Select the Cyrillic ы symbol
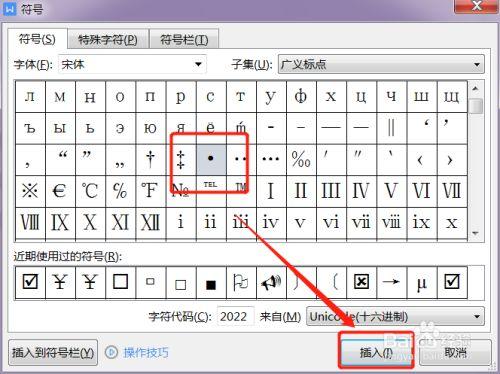The image size is (500, 374). pyautogui.click(x=60, y=128)
